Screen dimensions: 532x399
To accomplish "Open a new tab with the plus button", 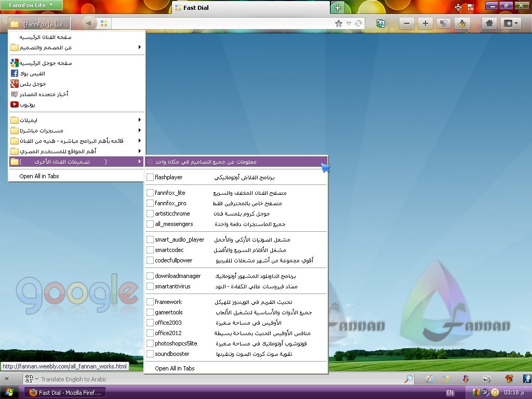I will pyautogui.click(x=338, y=8).
